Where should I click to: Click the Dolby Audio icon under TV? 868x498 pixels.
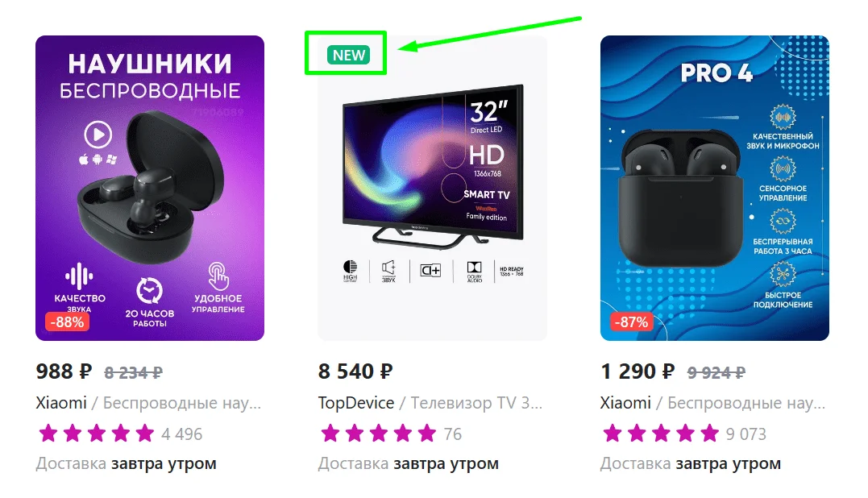(475, 271)
